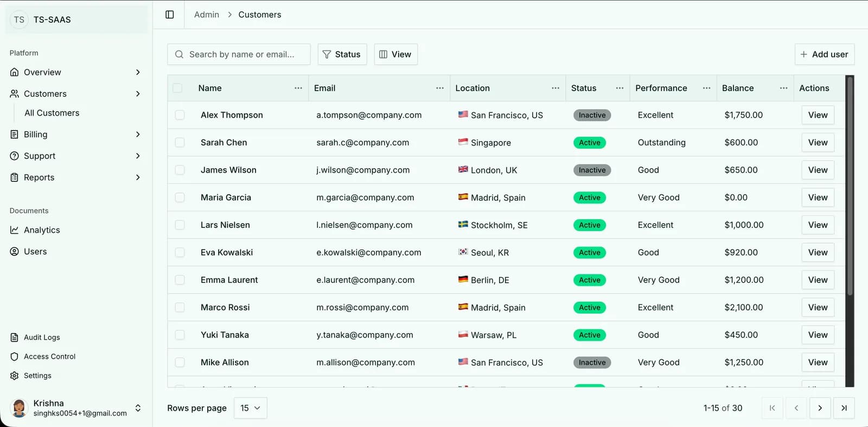Click the table's vertical scrollbar
This screenshot has width=868, height=427.
pyautogui.click(x=850, y=186)
